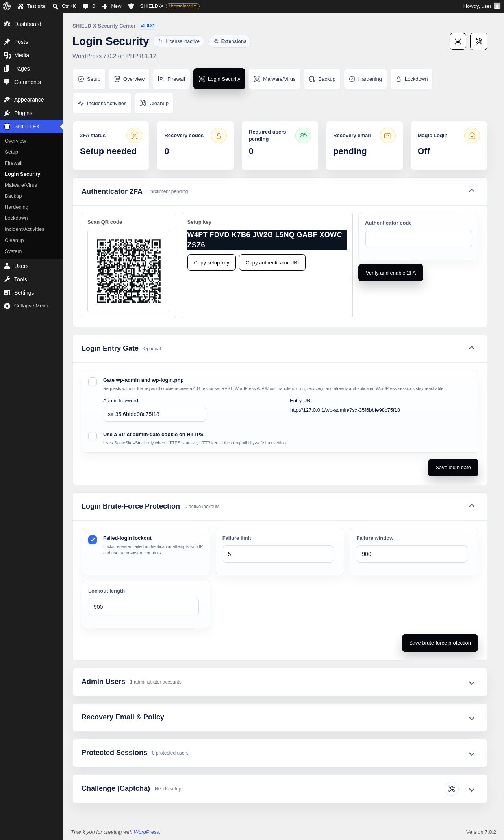This screenshot has width=504, height=840.
Task: Enable Strict admin-gate cookie on HTTPS checkbox
Action: pos(93,436)
